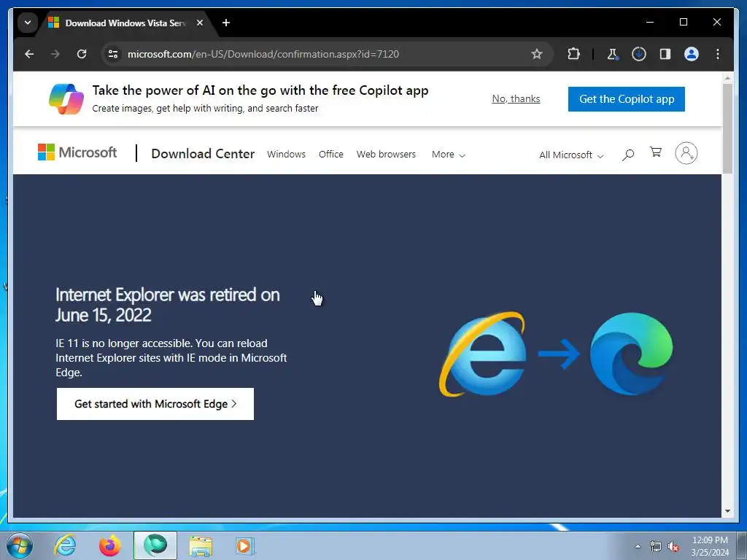Show downloads via the download icon
This screenshot has width=747, height=560.
coord(639,54)
